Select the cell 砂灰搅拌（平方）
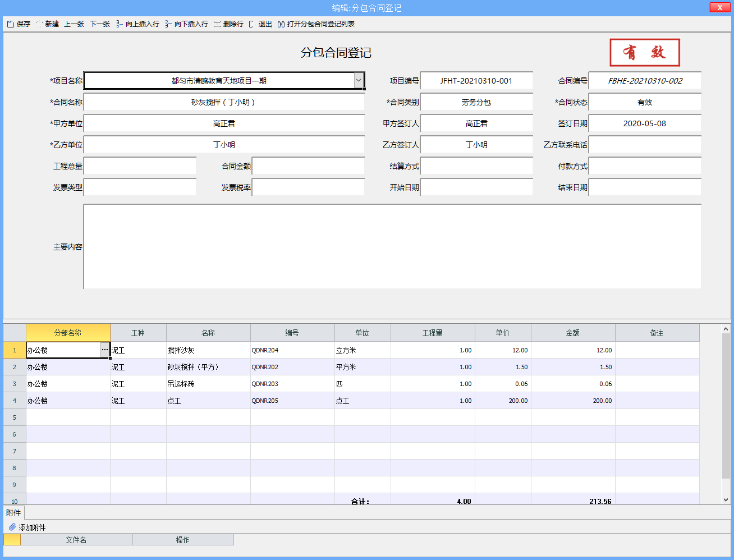 click(208, 367)
